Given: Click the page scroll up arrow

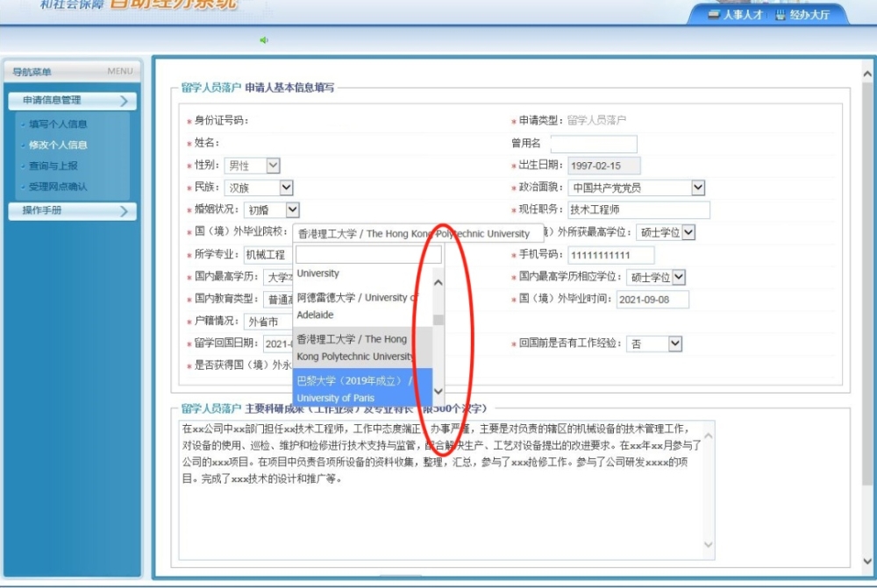Looking at the screenshot, I should [867, 74].
